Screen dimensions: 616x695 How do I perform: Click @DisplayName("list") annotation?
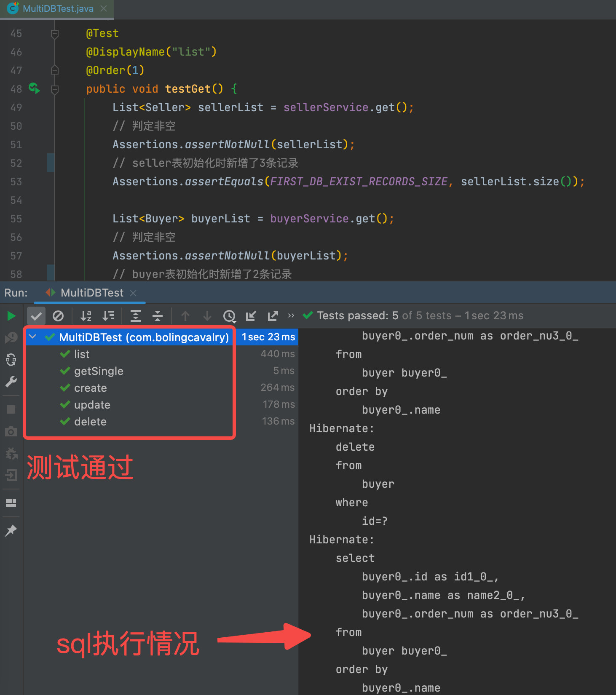151,52
